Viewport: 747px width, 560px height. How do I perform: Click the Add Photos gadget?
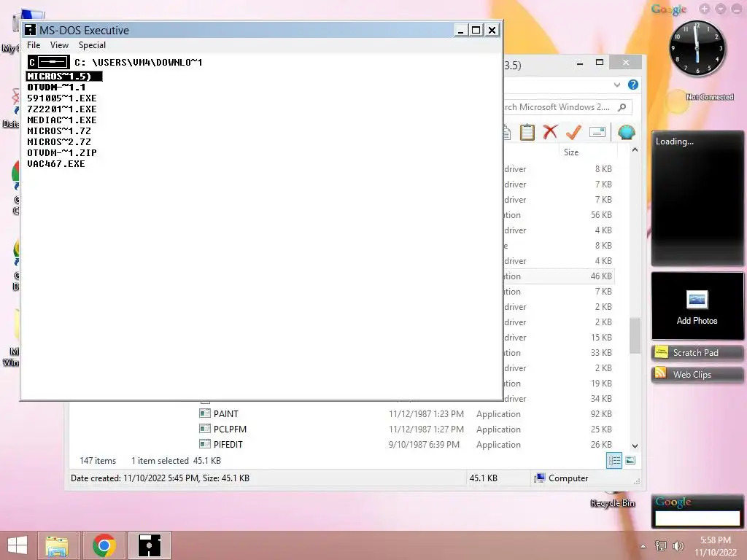[697, 306]
